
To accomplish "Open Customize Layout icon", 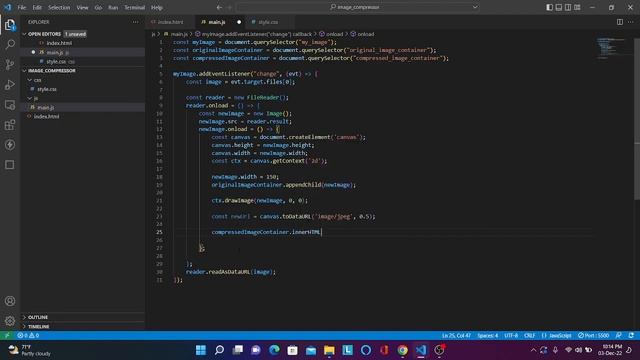I will click(577, 7).
